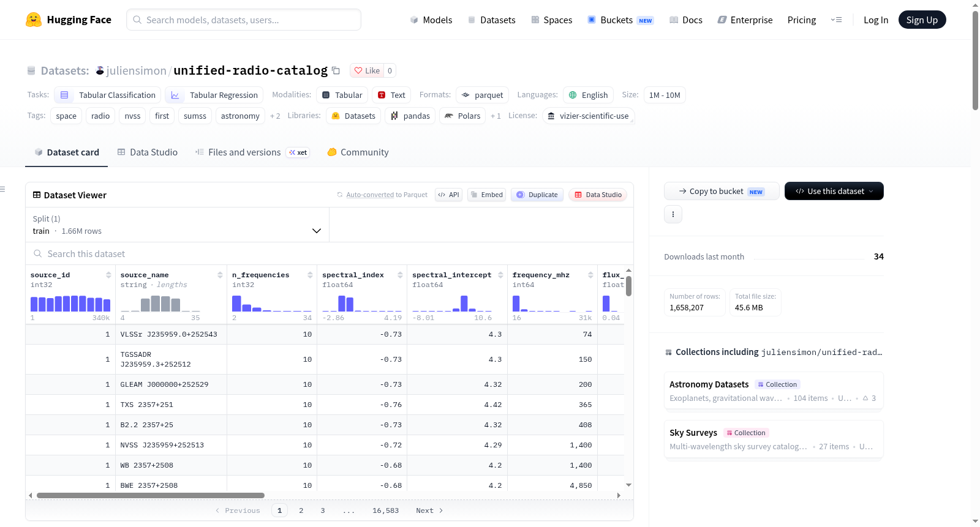Expand the Split train dropdown

click(x=177, y=225)
